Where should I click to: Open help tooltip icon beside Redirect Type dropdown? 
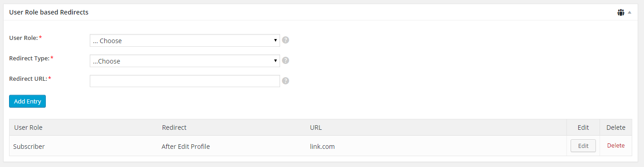[x=286, y=60]
